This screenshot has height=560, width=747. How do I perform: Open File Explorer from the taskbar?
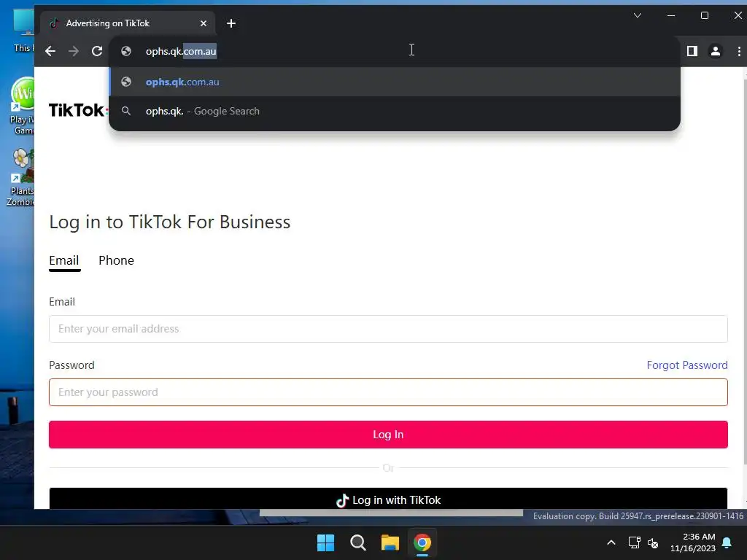(x=390, y=542)
